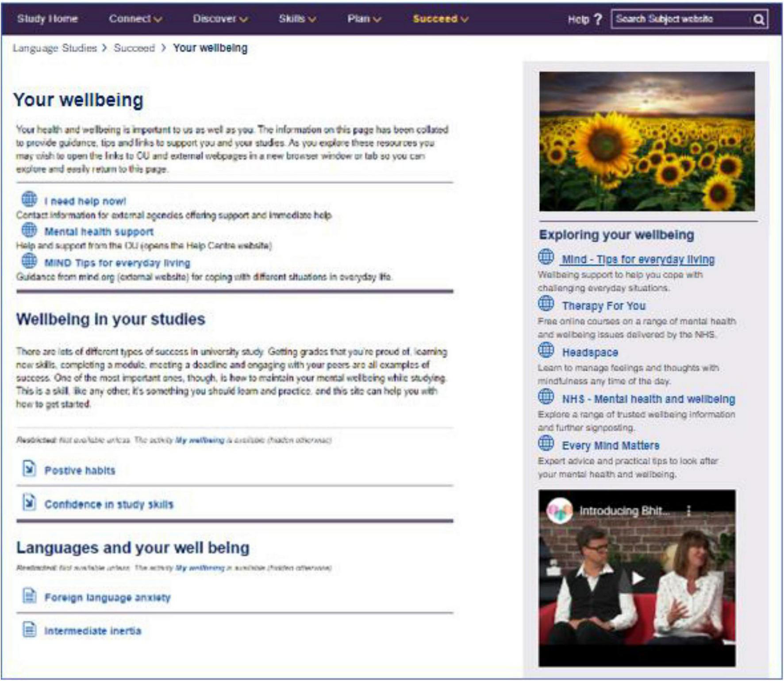Image resolution: width=784 pixels, height=681 pixels.
Task: Open NHS - Mental health and wellbeing link
Action: [x=648, y=399]
